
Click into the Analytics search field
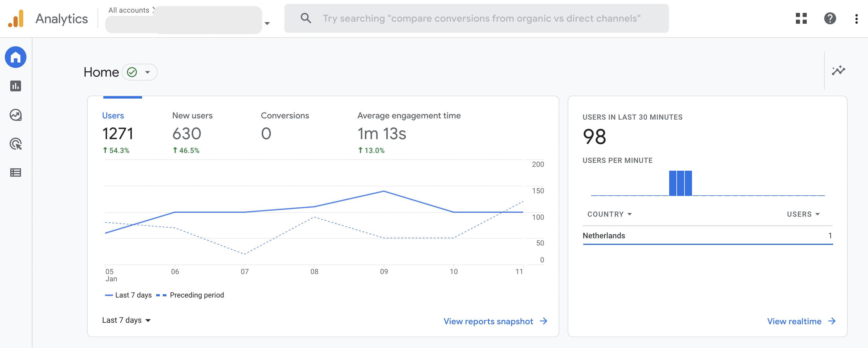click(x=481, y=19)
